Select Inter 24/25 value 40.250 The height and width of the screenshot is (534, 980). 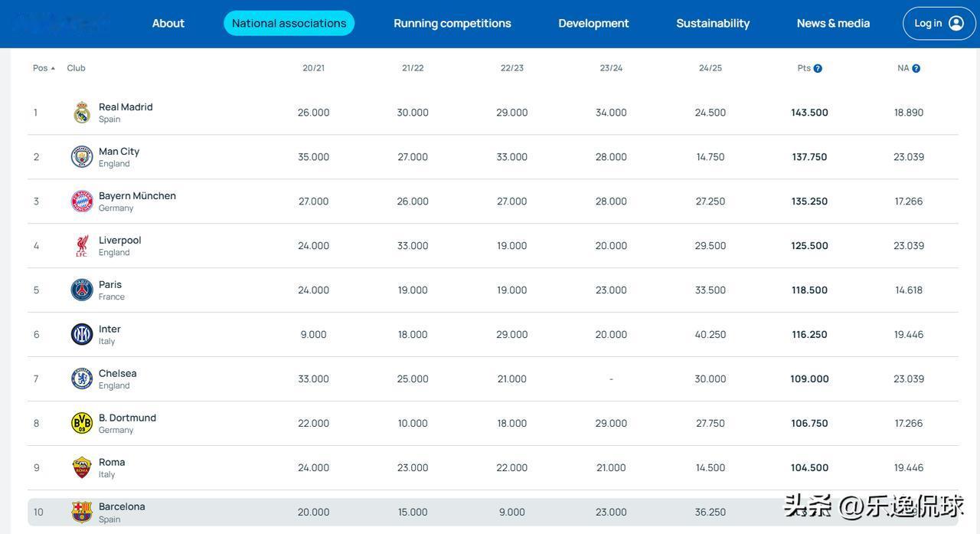pyautogui.click(x=710, y=335)
